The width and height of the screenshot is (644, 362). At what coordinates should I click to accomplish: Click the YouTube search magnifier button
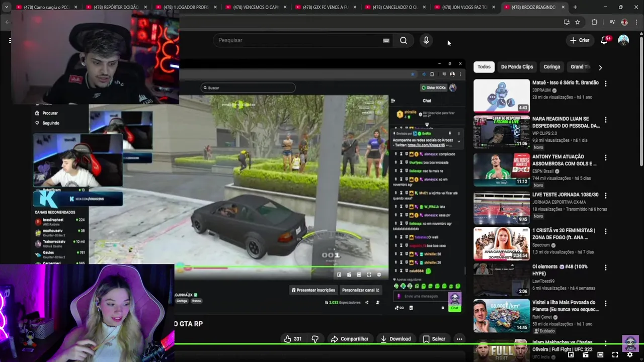404,40
